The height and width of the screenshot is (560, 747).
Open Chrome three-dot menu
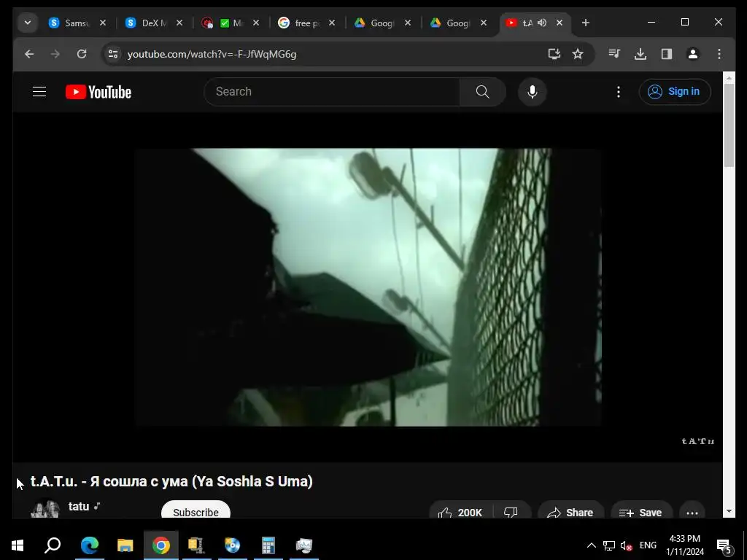pyautogui.click(x=719, y=54)
